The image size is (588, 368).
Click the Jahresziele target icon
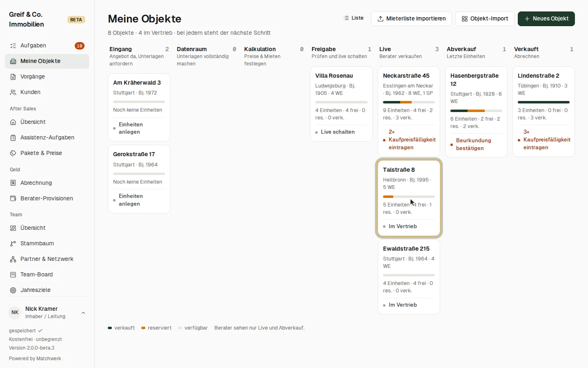point(13,290)
